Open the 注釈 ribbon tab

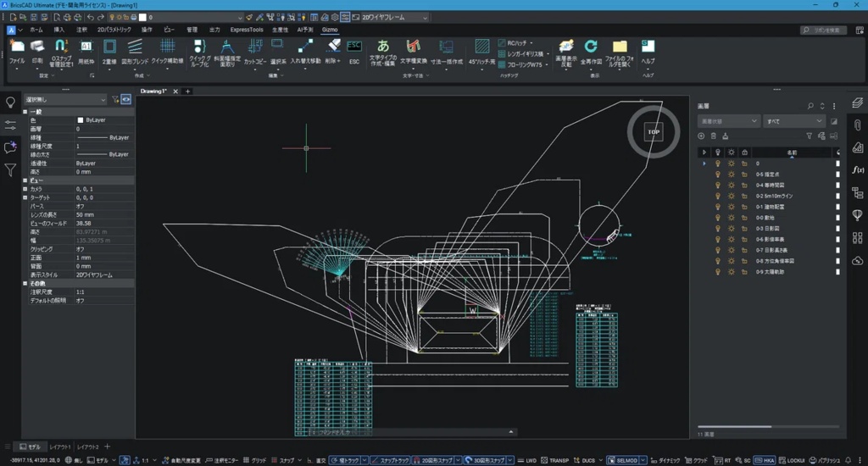tap(82, 30)
